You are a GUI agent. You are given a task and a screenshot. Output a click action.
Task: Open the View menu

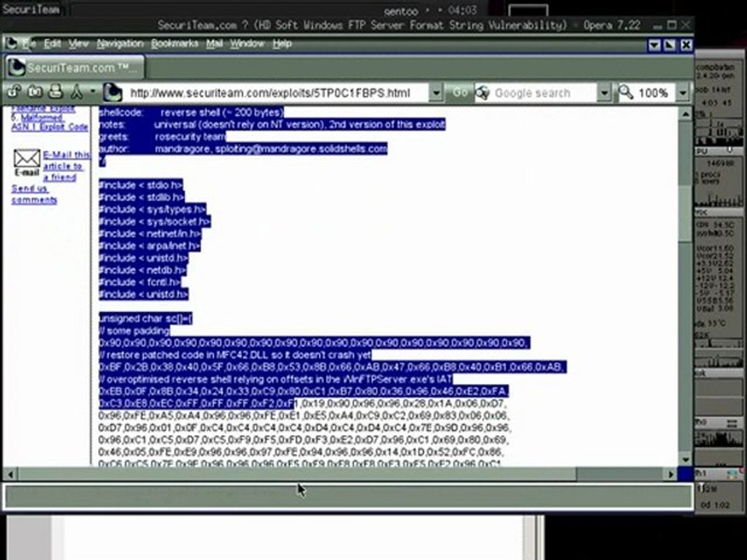pyautogui.click(x=79, y=44)
